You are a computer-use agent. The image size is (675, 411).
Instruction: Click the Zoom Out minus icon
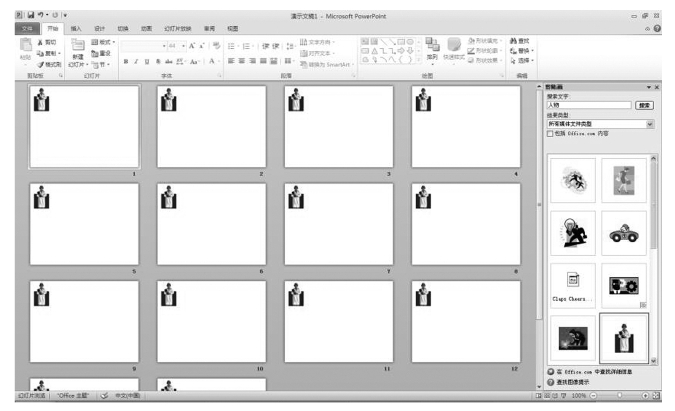point(593,396)
